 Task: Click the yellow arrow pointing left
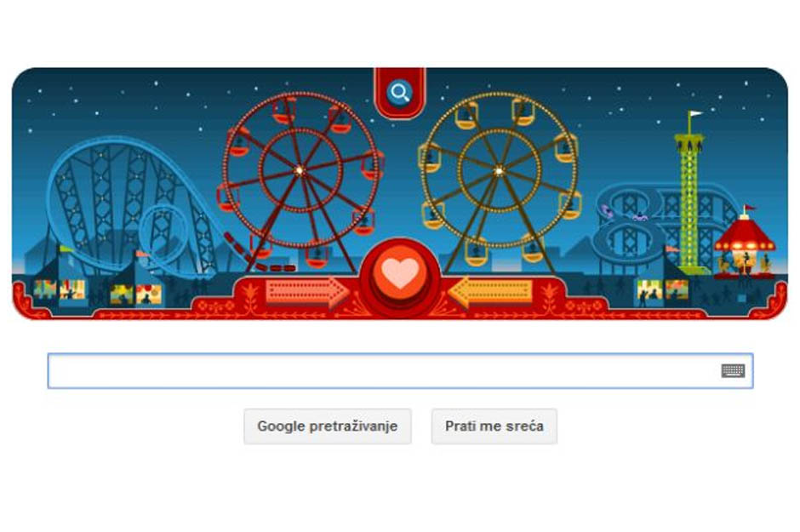(491, 292)
